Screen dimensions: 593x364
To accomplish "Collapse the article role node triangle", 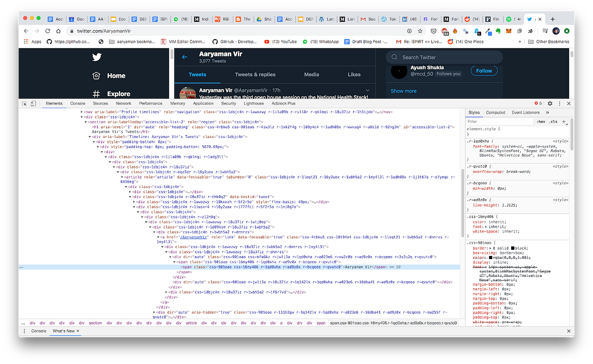I will 122,177.
